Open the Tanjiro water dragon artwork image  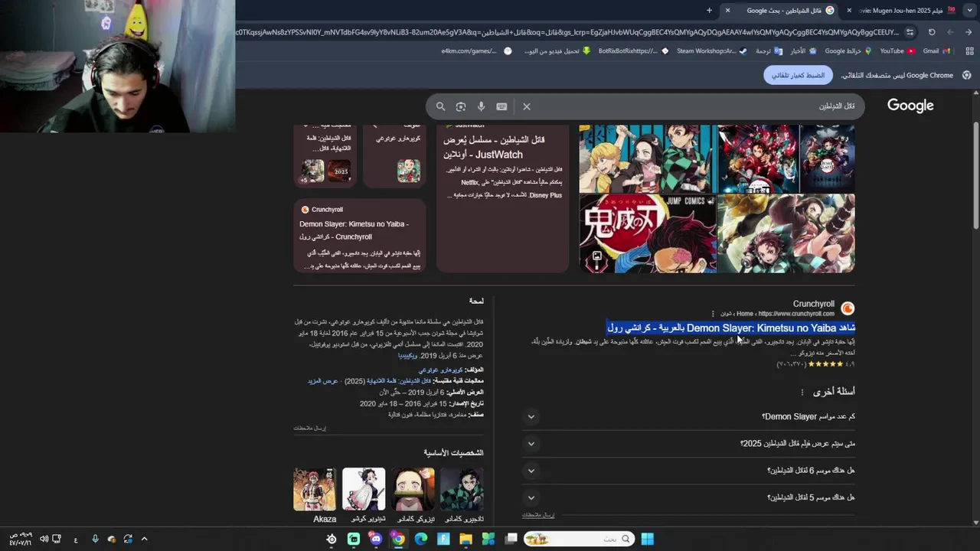[786, 233]
